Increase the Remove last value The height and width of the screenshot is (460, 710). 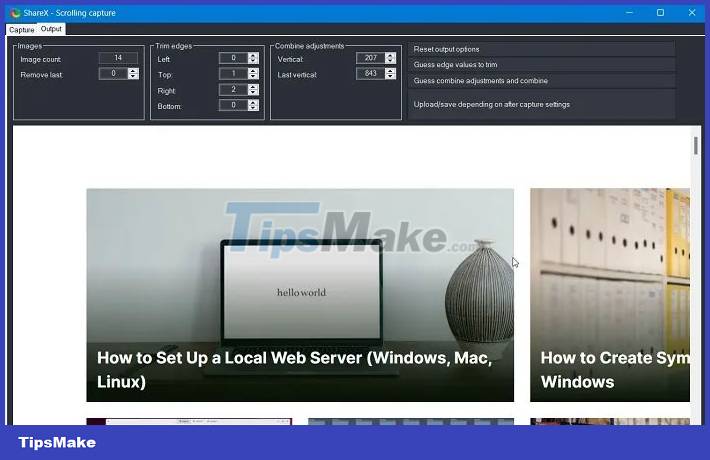tap(133, 71)
